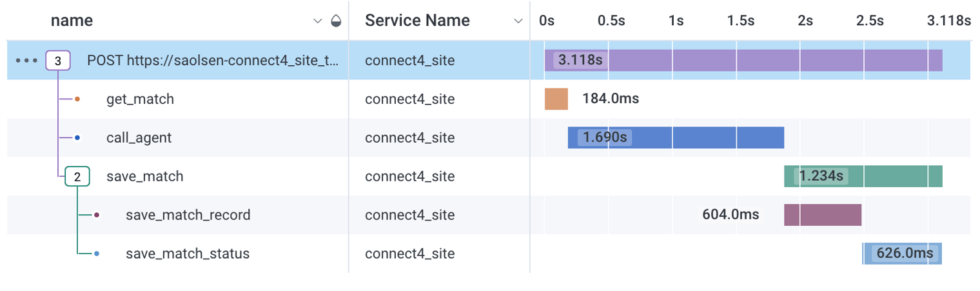Click the orange dot beside get_match

77,99
